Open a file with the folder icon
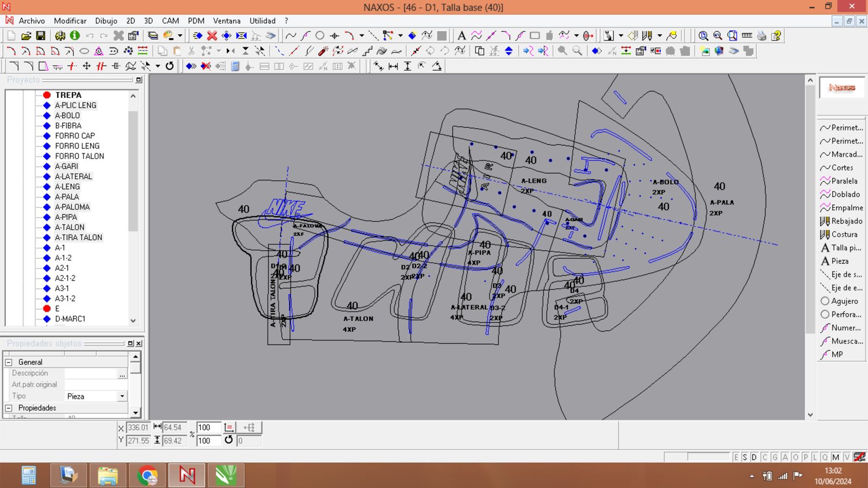This screenshot has width=868, height=488. [26, 36]
